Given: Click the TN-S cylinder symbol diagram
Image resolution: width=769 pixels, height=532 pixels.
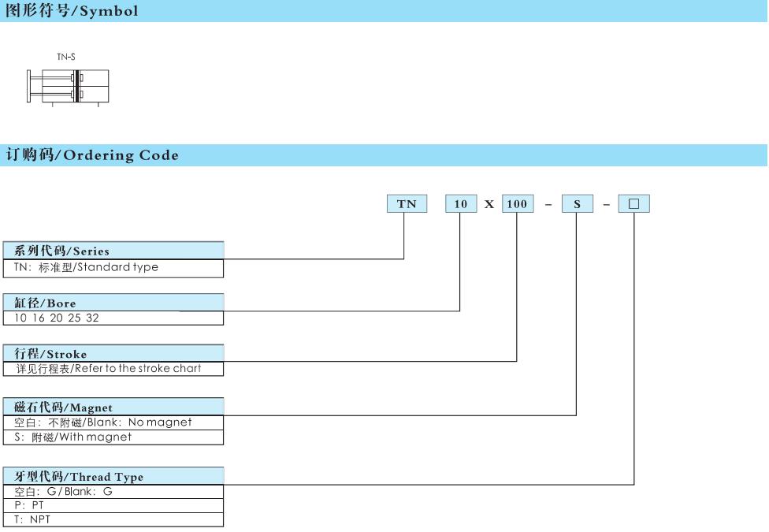Looking at the screenshot, I should tap(69, 86).
